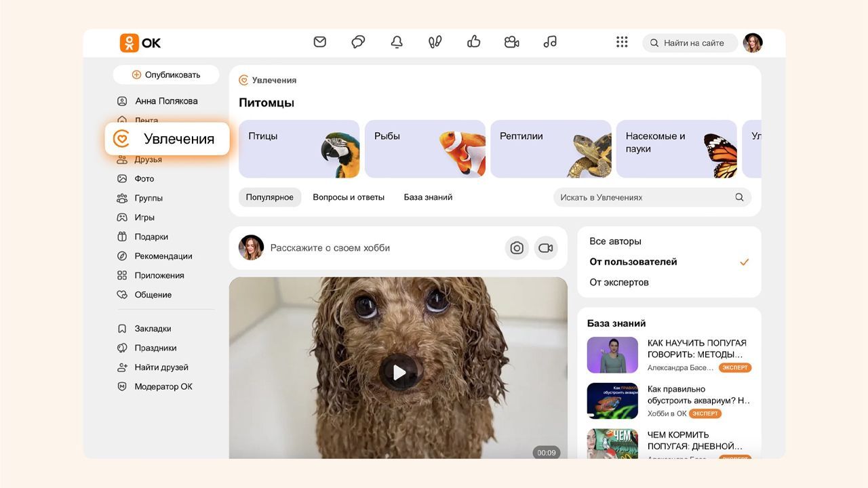Select the База знаний tab

coord(428,197)
